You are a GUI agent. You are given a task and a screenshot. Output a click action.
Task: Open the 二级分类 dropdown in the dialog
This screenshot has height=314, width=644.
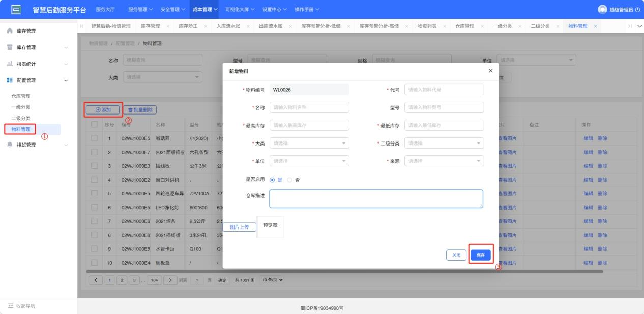pyautogui.click(x=444, y=144)
